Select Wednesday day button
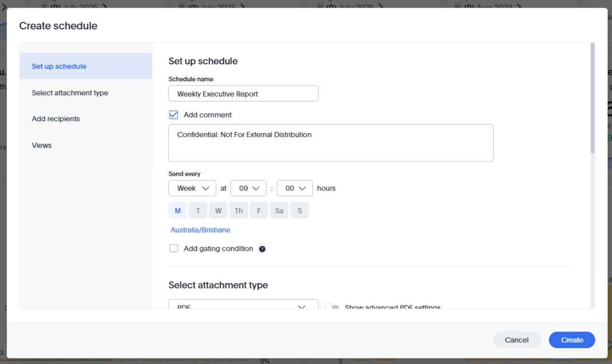This screenshot has width=612, height=364. [218, 211]
